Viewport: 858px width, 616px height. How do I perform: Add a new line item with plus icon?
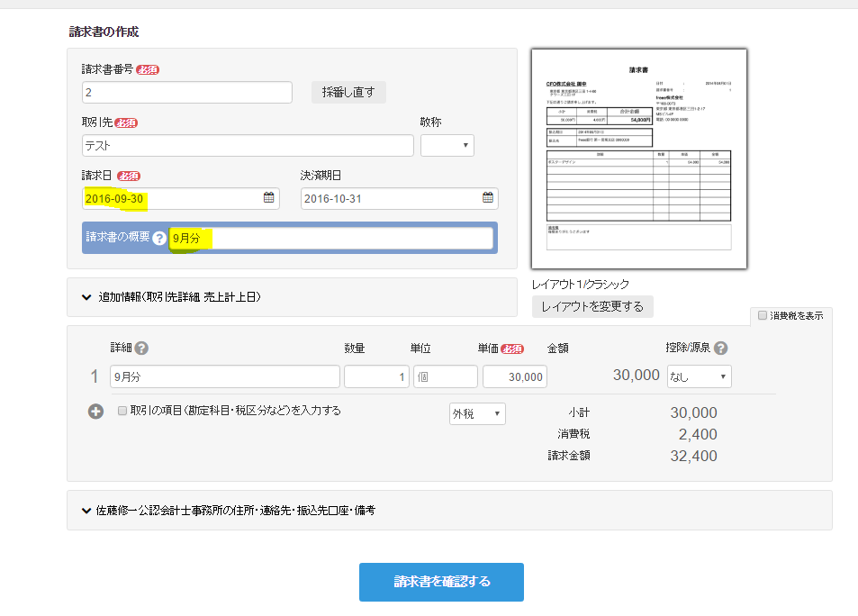(95, 412)
